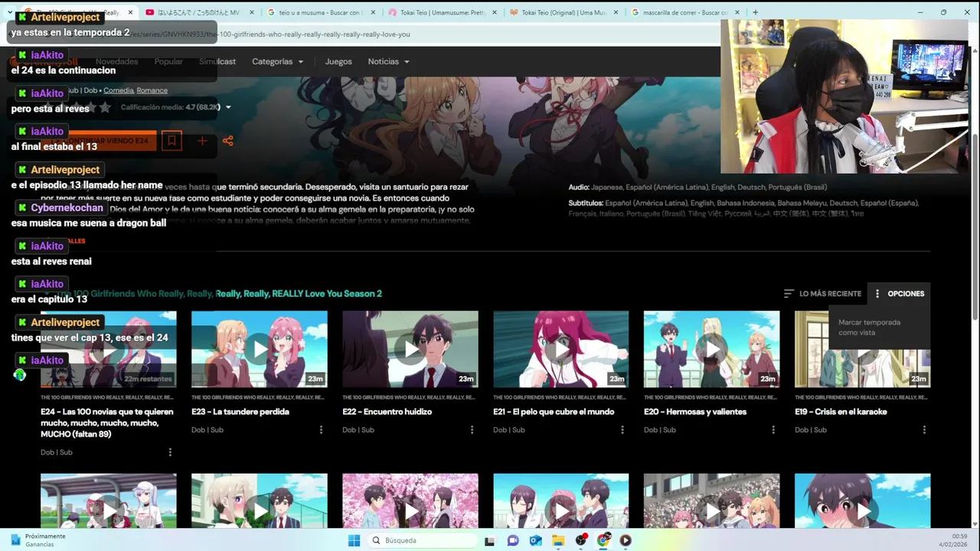Close the mascarilla de correr tab

(737, 12)
